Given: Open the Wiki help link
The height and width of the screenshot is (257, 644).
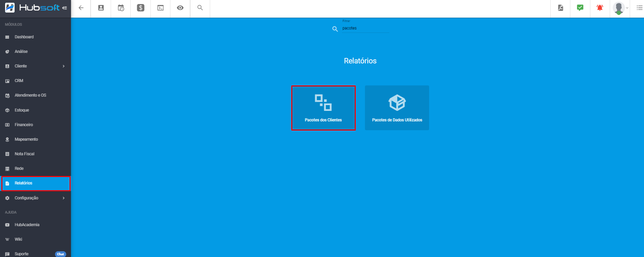Looking at the screenshot, I should click(35, 239).
